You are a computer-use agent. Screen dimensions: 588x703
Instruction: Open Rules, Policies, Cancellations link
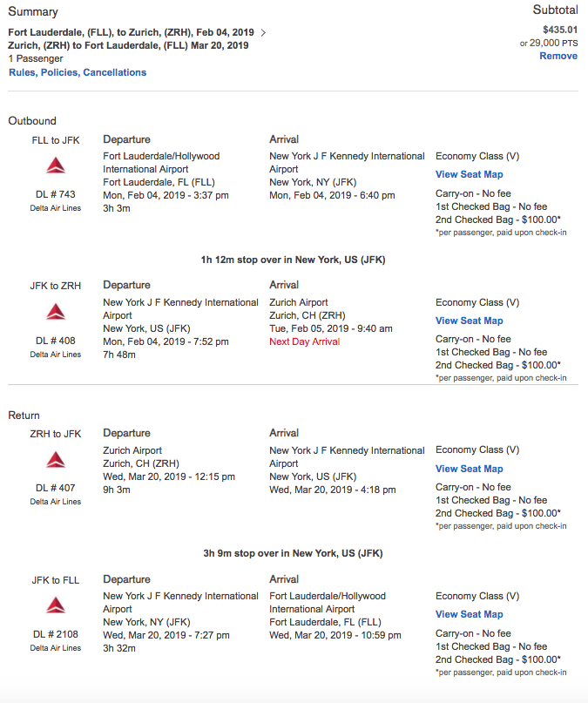click(x=78, y=72)
